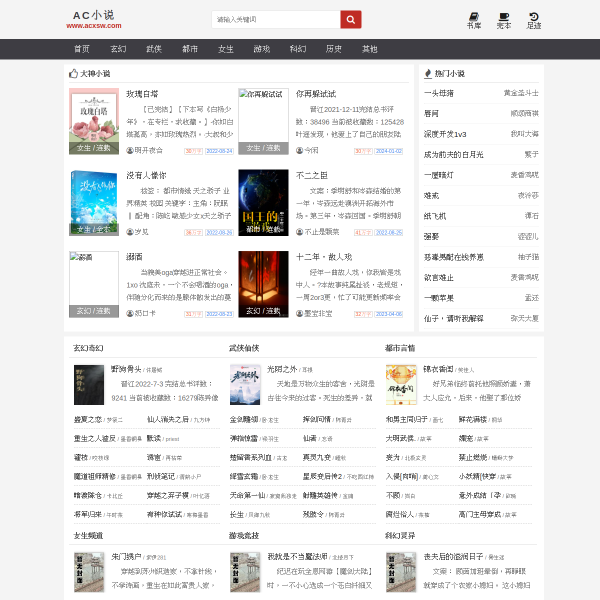Open the 科幻 category in navigation

298,49
